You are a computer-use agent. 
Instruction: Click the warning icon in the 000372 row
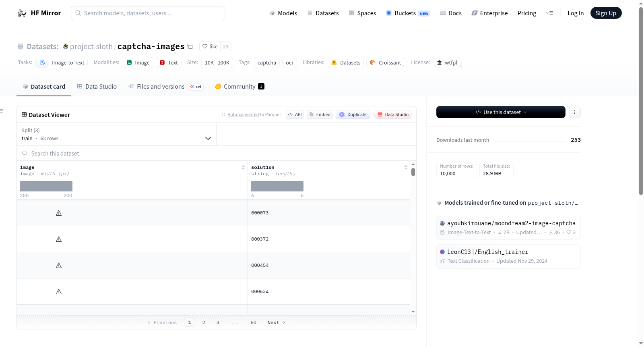(x=59, y=239)
